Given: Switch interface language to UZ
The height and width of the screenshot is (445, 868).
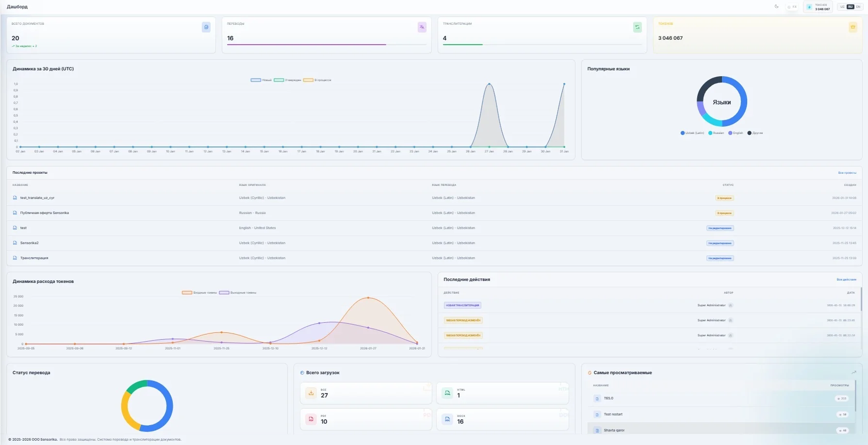Looking at the screenshot, I should [842, 7].
